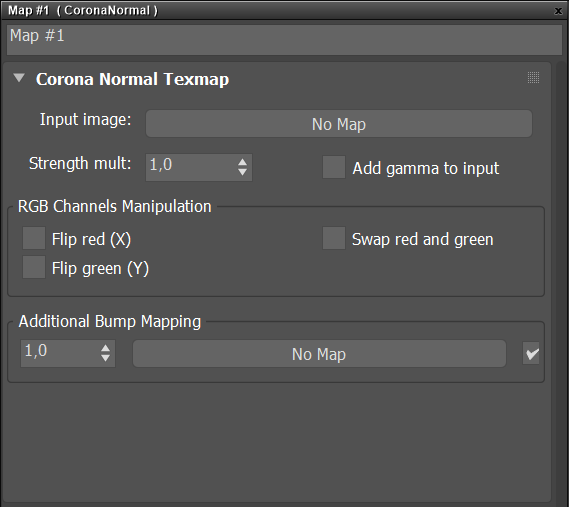Click the Corona Normal Texmap rollout title
This screenshot has width=569, height=507.
[132, 79]
